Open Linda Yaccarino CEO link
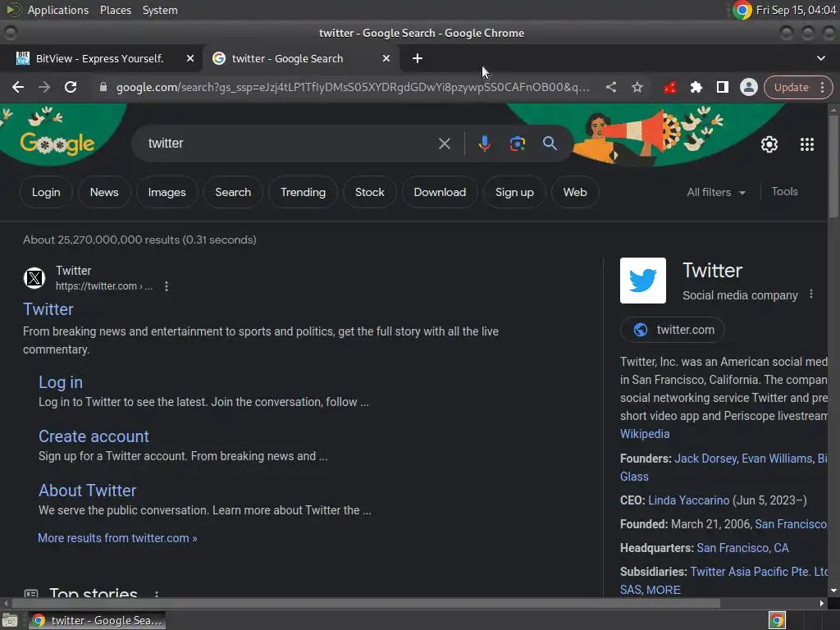This screenshot has height=630, width=840. tap(689, 500)
